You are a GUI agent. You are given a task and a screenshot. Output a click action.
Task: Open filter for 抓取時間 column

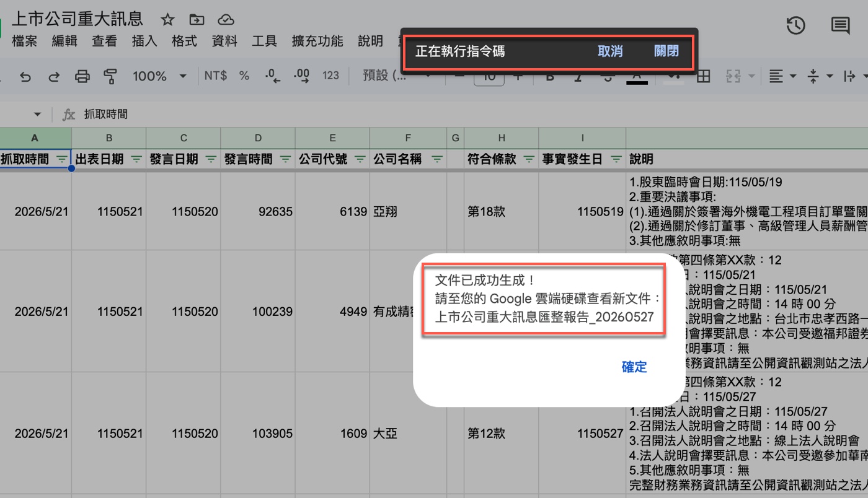62,160
